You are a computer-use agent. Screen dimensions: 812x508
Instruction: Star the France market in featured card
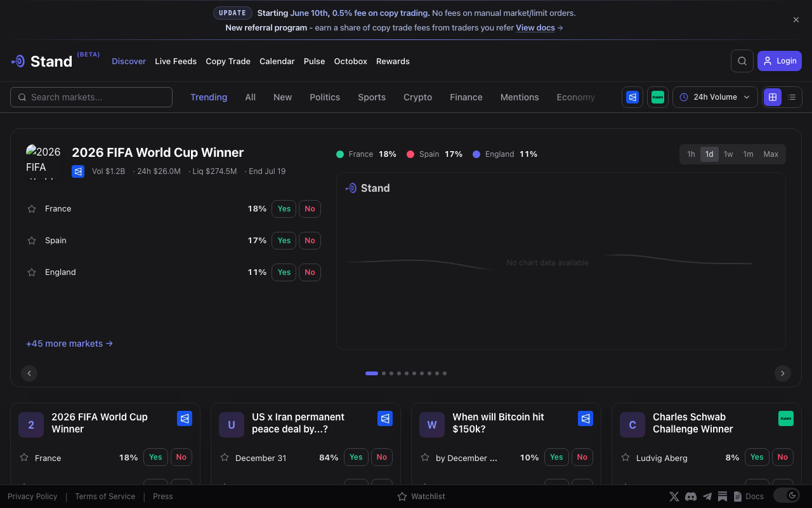[x=32, y=209]
